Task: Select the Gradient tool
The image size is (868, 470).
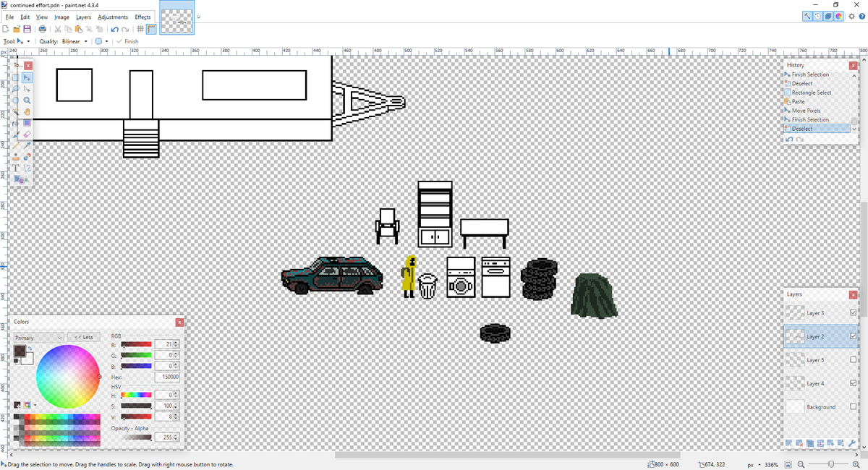Action: pyautogui.click(x=27, y=123)
